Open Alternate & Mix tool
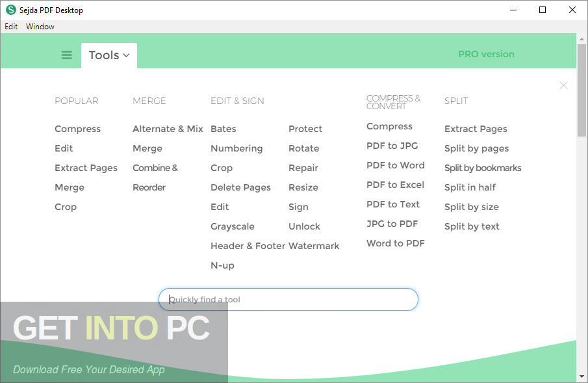Screen dimensions: 588x383 click(168, 129)
